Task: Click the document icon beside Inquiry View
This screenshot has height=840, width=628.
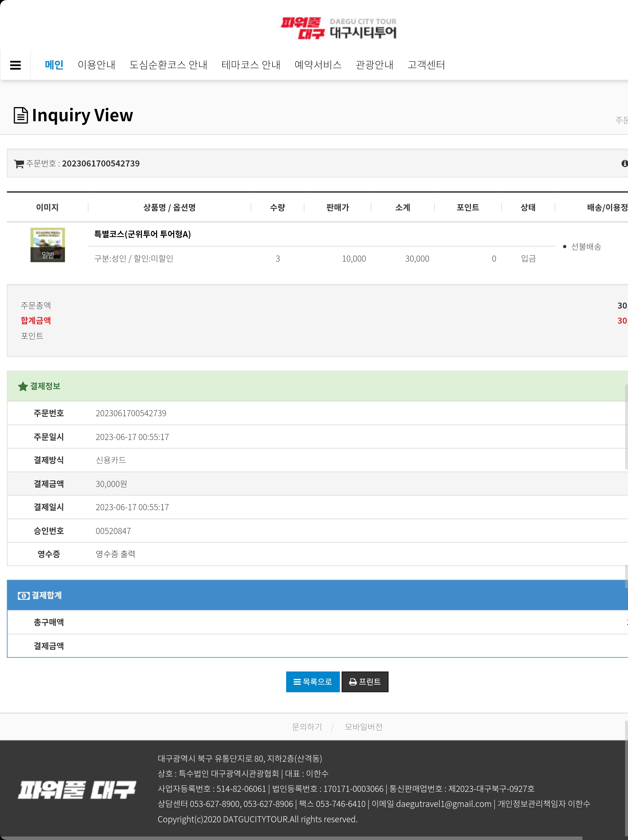Action: (21, 115)
